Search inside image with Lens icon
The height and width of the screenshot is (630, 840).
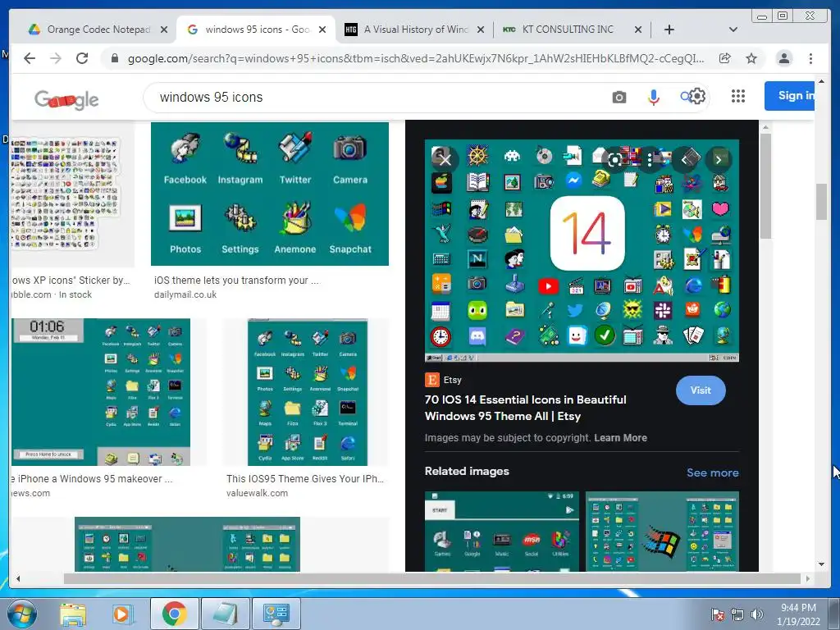[615, 159]
